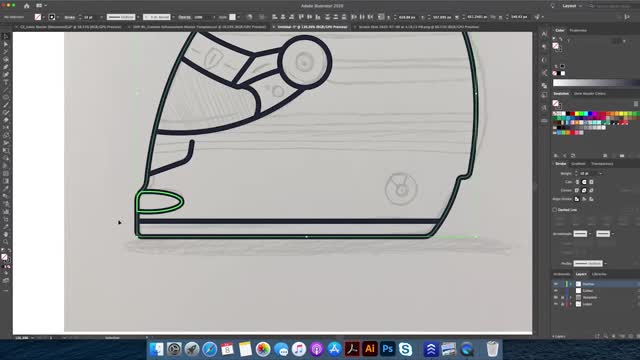Viewport: 640px width, 360px height.
Task: Select the red swatch in the Swatches panel
Action: point(572,114)
